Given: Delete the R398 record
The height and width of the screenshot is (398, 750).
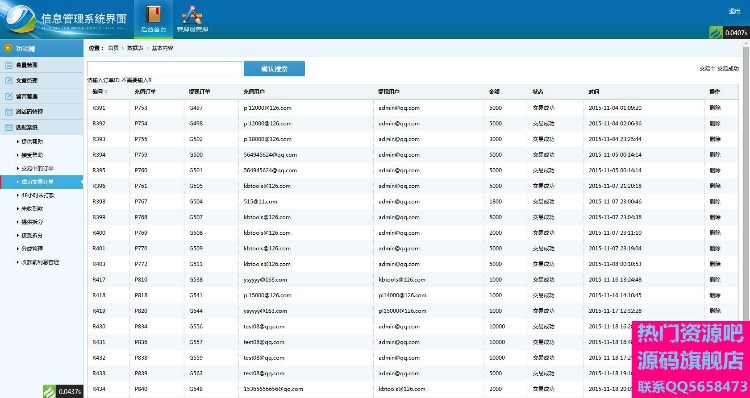Looking at the screenshot, I should click(715, 201).
